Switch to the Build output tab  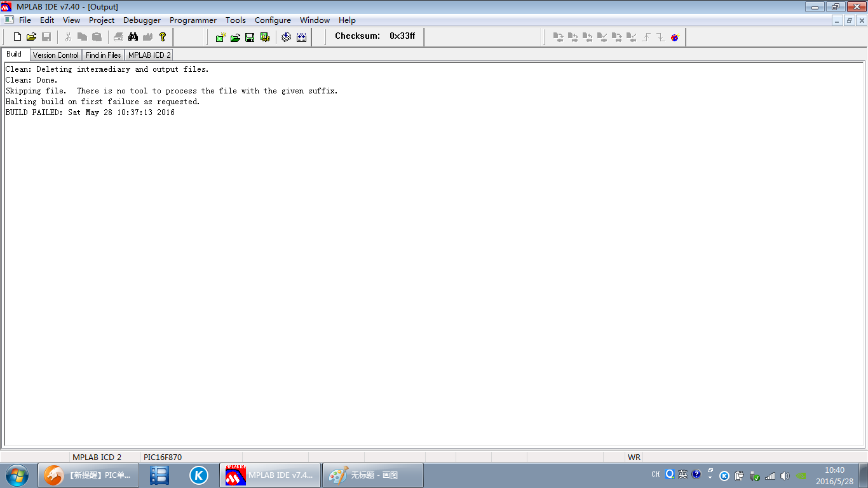pos(15,54)
